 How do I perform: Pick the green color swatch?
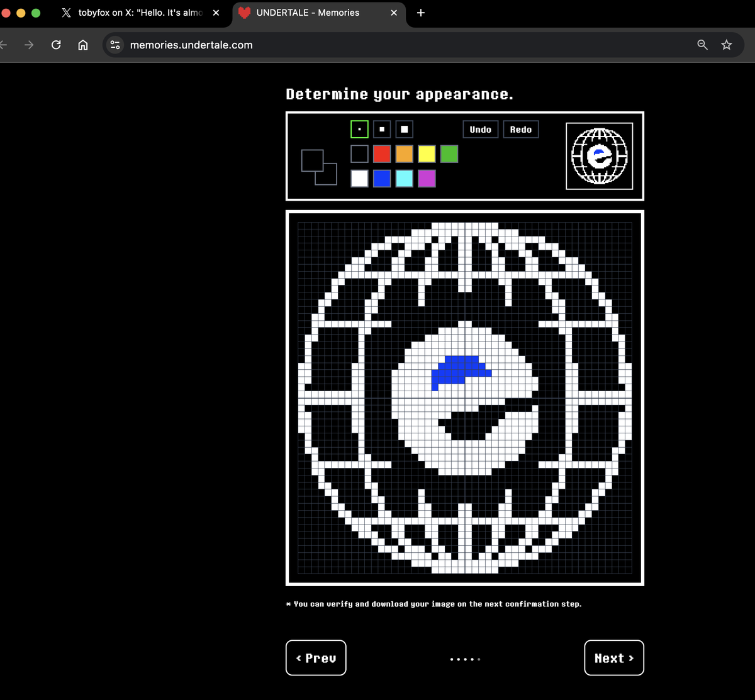(449, 153)
